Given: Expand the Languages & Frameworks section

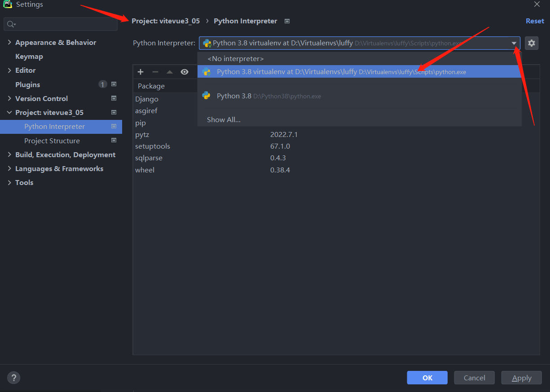Looking at the screenshot, I should pos(9,168).
